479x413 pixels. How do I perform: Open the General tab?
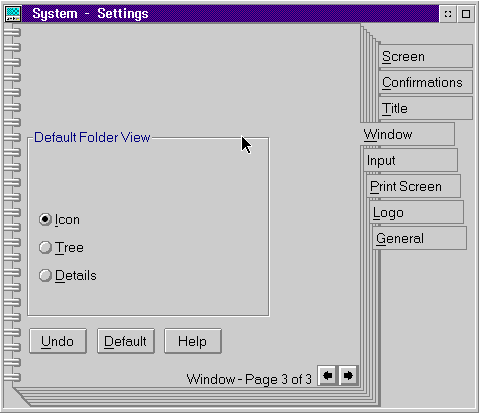[419, 238]
